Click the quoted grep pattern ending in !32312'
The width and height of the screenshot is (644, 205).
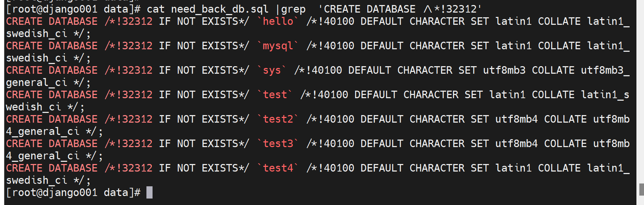click(x=399, y=9)
